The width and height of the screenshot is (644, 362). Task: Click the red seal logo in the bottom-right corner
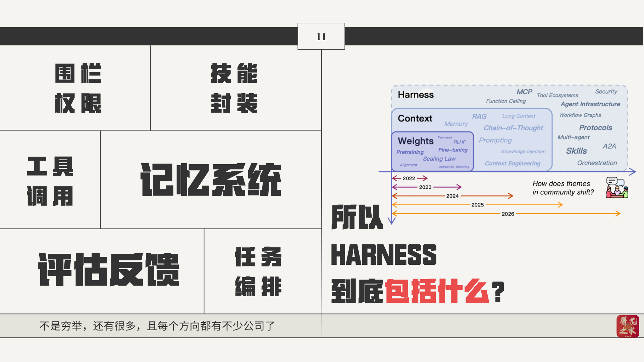point(628,326)
